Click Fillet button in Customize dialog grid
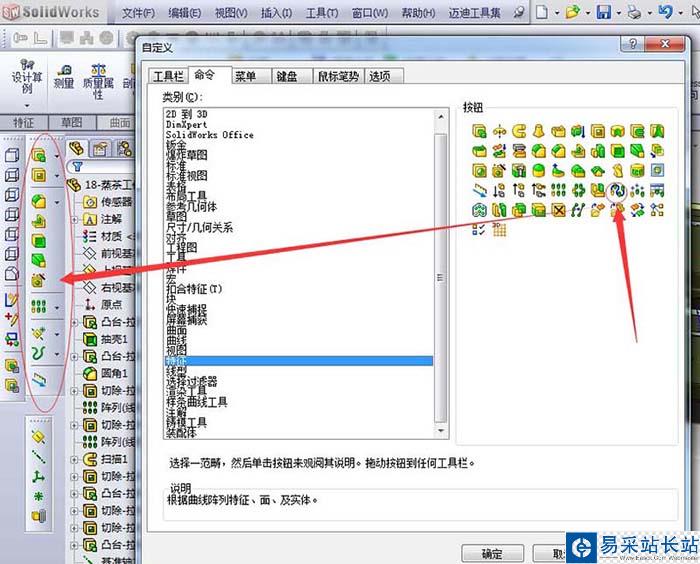The height and width of the screenshot is (564, 700). (539, 151)
